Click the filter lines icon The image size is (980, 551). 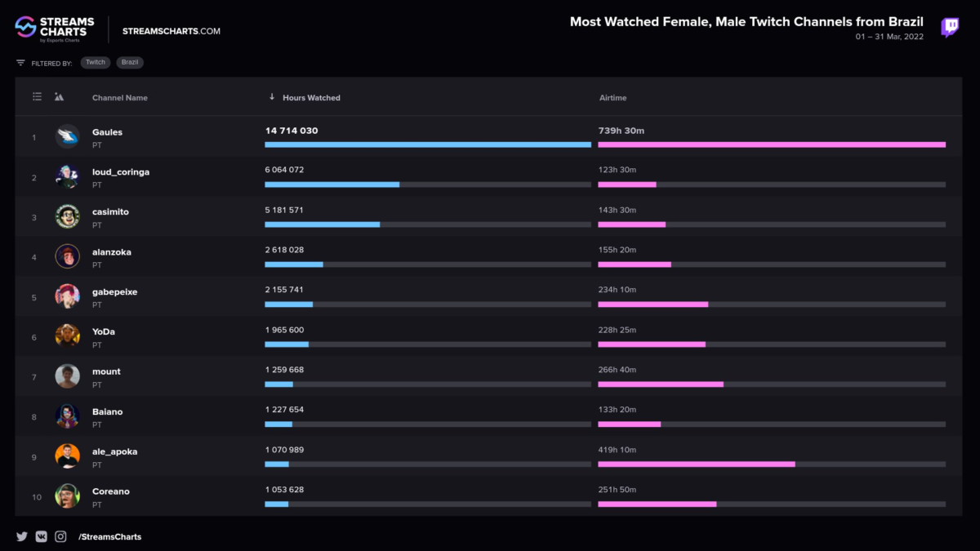(20, 63)
